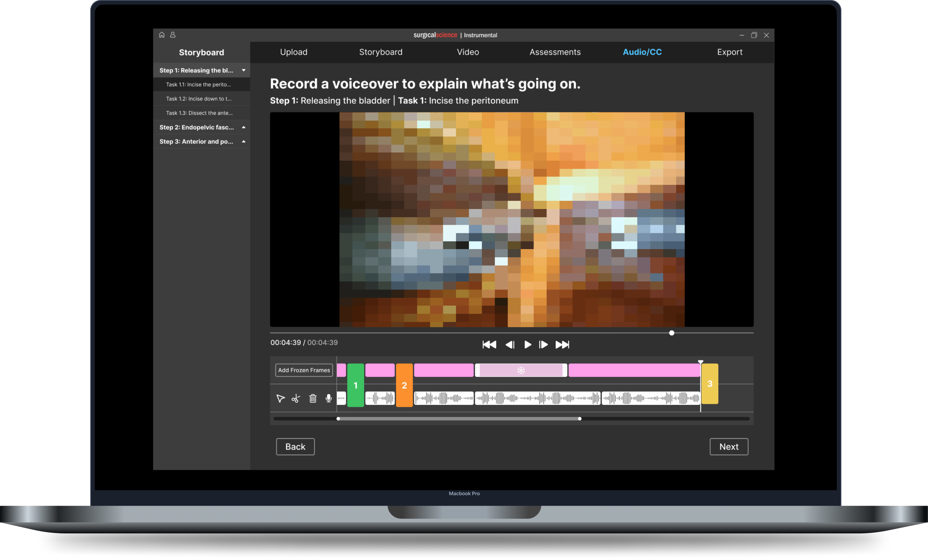Expand Step 2: Endopelvic fascia section
The height and width of the screenshot is (560, 928).
[x=244, y=127]
